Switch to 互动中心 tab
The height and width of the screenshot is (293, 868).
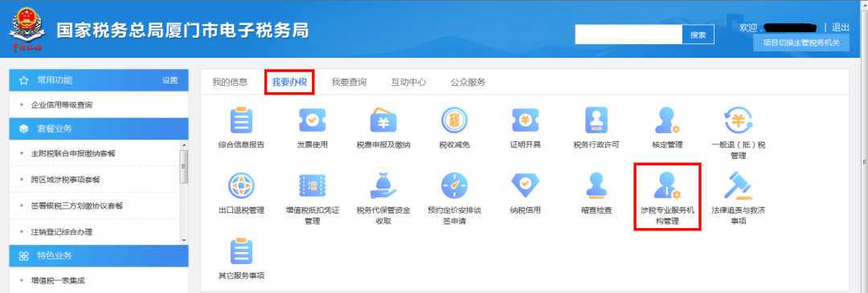[408, 83]
